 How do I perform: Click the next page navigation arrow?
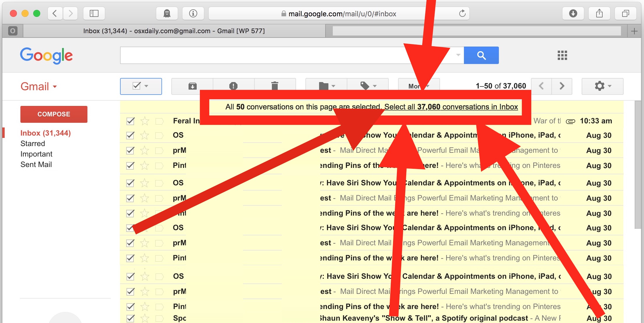(562, 86)
